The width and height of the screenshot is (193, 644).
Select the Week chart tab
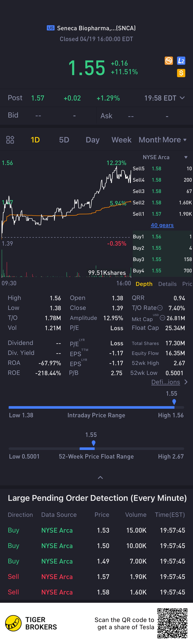click(121, 140)
